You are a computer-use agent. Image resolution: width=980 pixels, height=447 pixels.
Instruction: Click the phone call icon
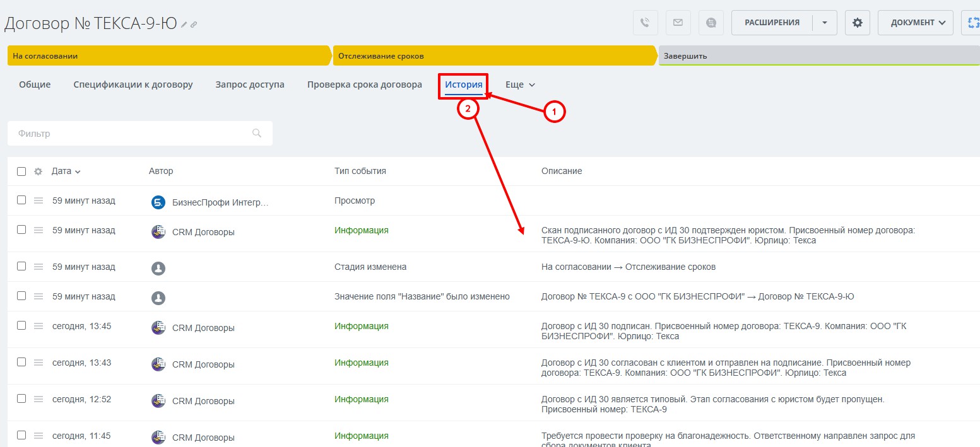(645, 23)
